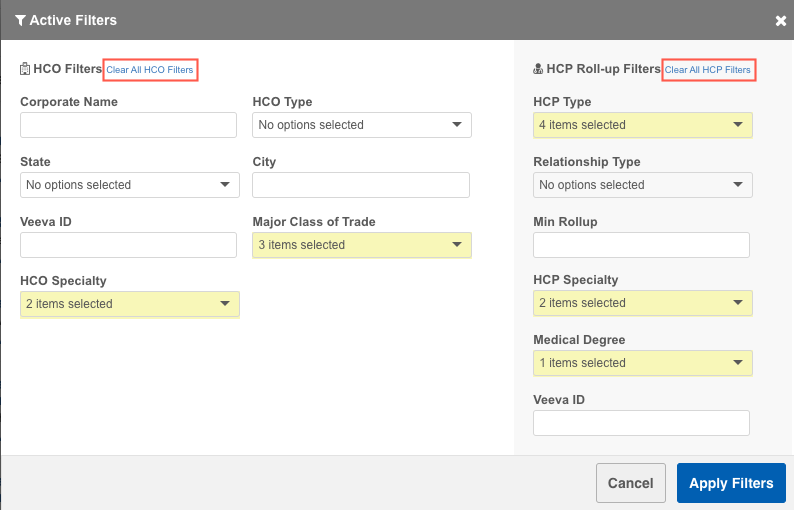This screenshot has width=794, height=510.
Task: Focus the HCP Roll-up Veeva ID field
Action: pos(641,423)
